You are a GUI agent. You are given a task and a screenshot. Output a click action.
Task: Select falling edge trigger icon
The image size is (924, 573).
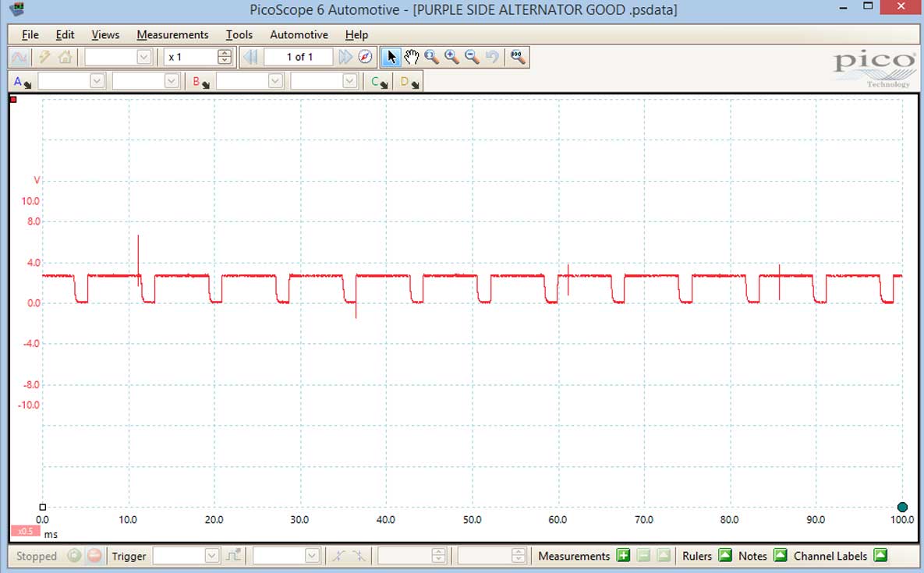[x=359, y=555]
